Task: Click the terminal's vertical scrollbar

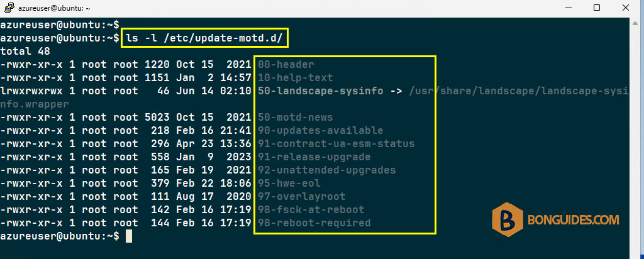Action: pos(636,138)
